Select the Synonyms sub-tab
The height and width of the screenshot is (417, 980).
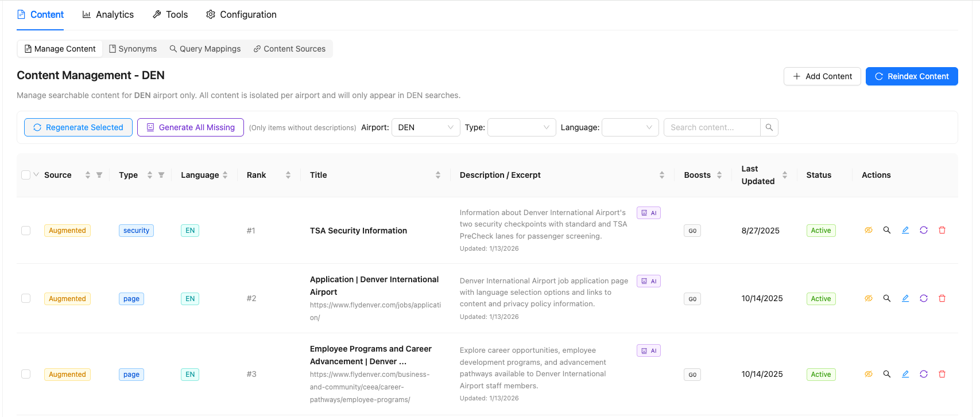tap(133, 49)
